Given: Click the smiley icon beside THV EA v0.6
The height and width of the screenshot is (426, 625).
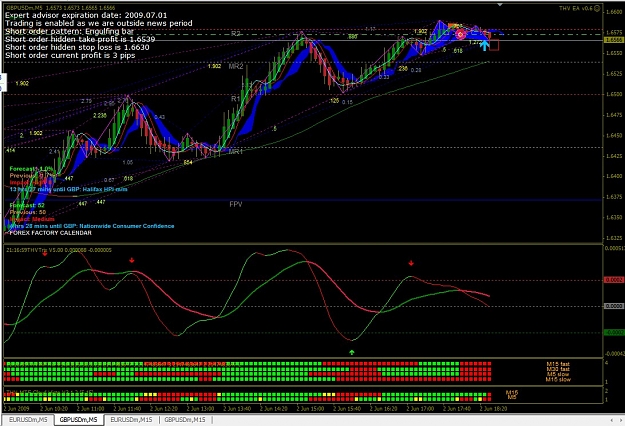Looking at the screenshot, I should tap(597, 8).
